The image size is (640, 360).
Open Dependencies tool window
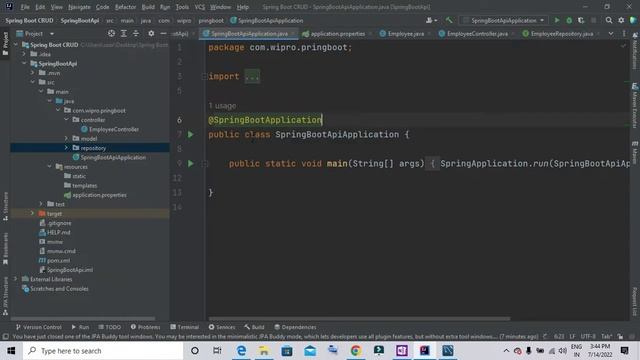[x=295, y=327]
